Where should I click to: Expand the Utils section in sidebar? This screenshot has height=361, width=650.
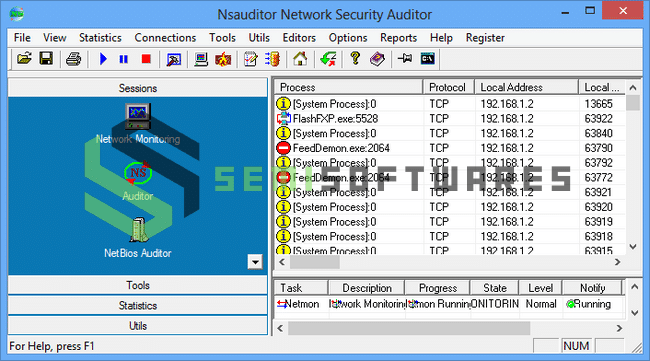coord(138,326)
